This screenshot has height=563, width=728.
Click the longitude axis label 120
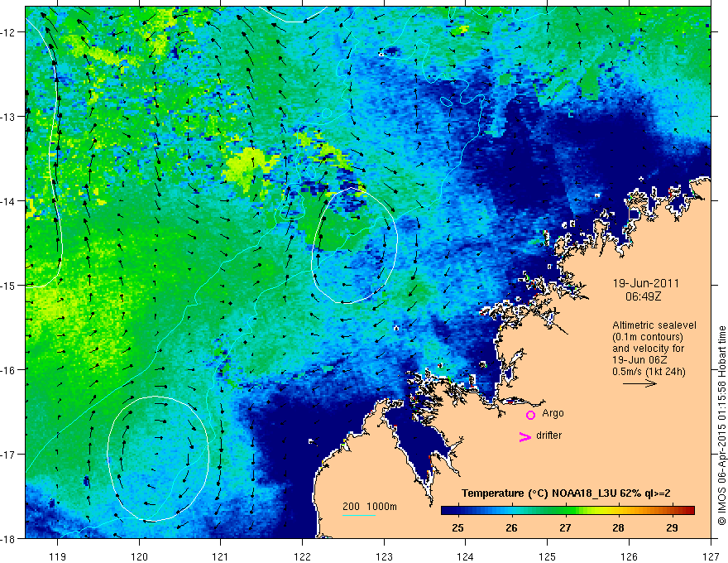(139, 556)
